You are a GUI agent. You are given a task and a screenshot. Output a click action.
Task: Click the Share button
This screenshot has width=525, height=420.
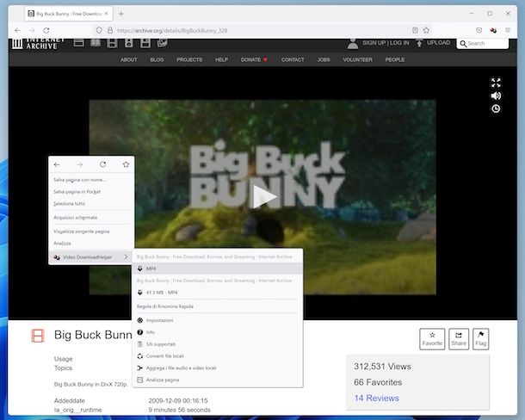(459, 339)
